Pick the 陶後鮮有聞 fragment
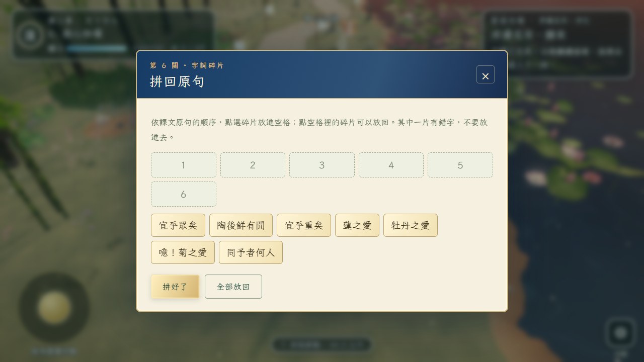 point(241,225)
